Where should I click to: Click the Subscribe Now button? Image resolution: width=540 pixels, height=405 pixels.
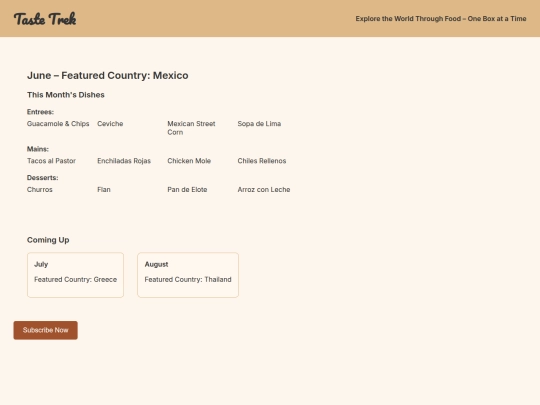point(45,330)
